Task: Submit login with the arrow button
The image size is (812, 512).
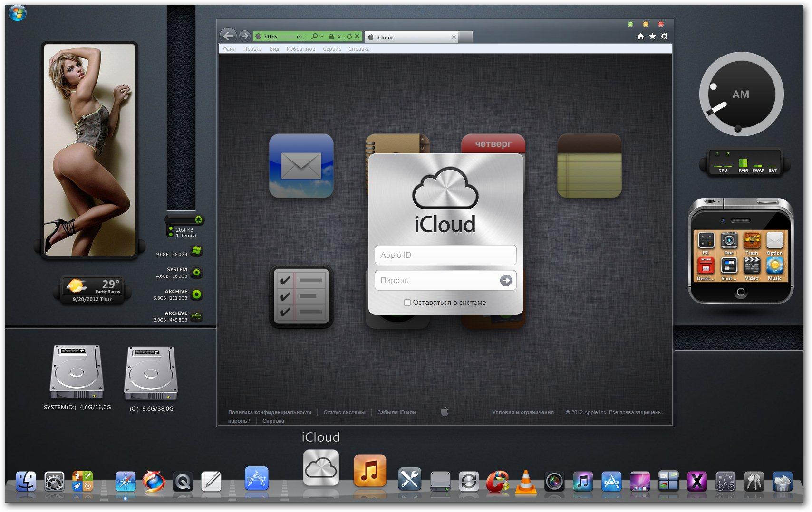Action: point(506,281)
